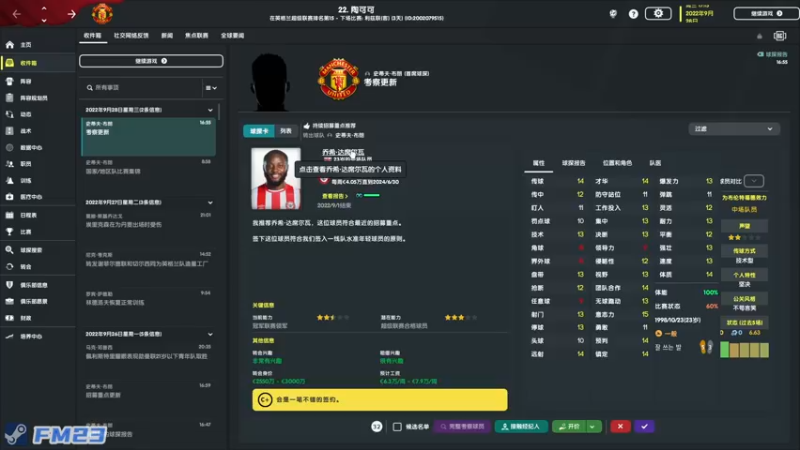Viewport: 800px width, 450px height.
Task: Select the player card view toggle
Action: coord(259,131)
